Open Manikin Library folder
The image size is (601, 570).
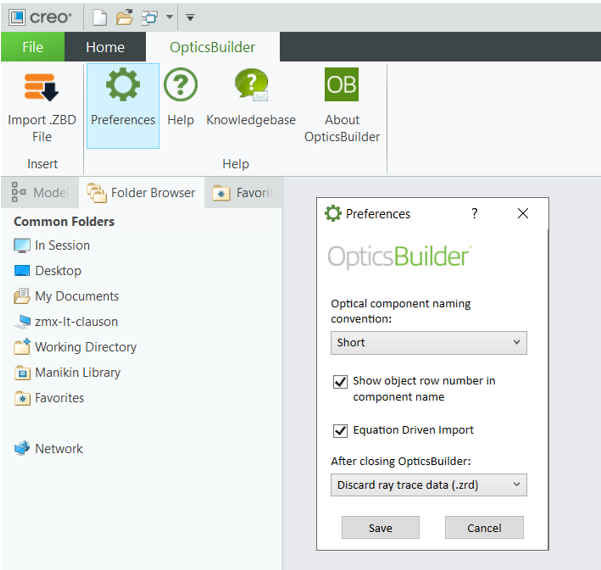(67, 372)
